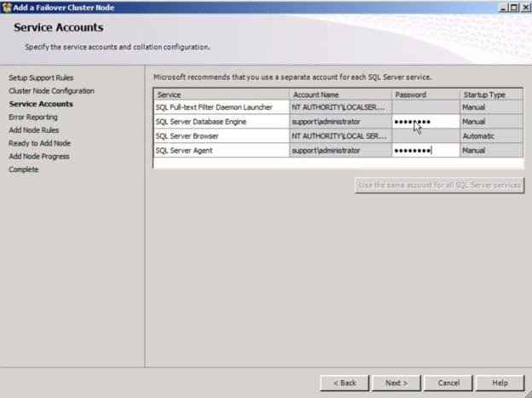Viewport: 532px width, 398px height.
Task: Click SQL Server Agent account support\administrator
Action: (340, 150)
